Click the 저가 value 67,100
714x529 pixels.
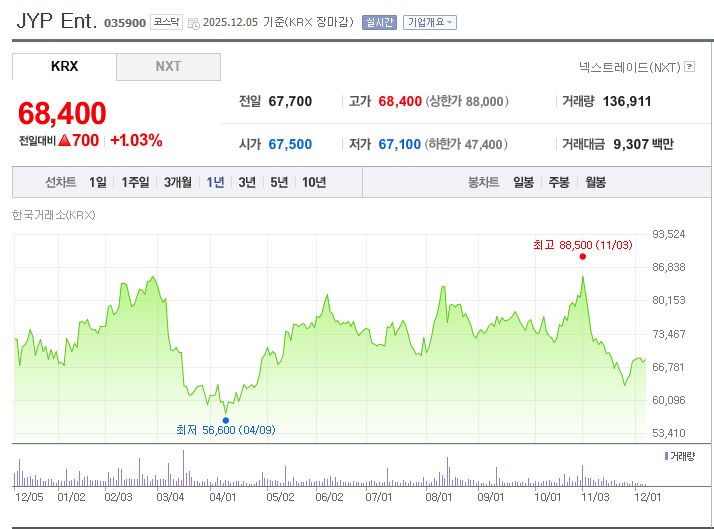coord(399,144)
